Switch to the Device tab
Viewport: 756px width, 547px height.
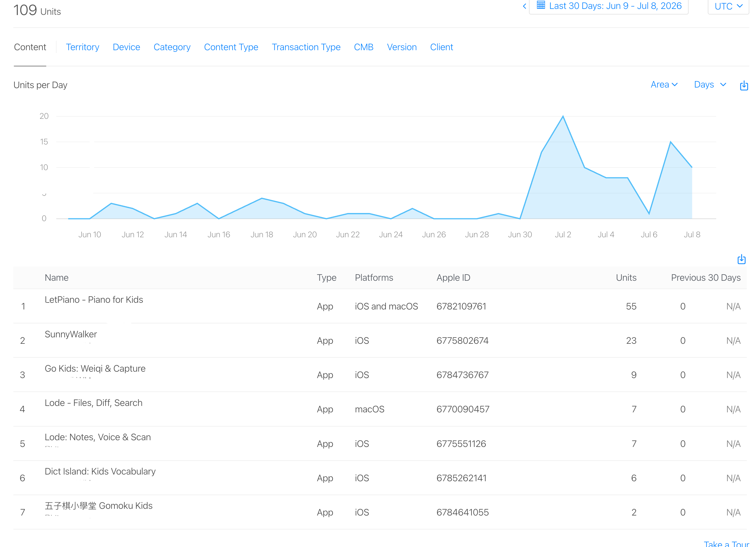[126, 47]
